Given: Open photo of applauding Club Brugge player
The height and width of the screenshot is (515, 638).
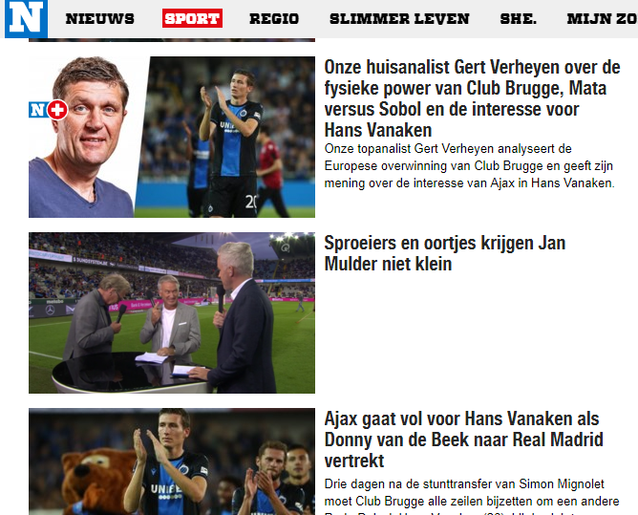Looking at the screenshot, I should click(226, 137).
